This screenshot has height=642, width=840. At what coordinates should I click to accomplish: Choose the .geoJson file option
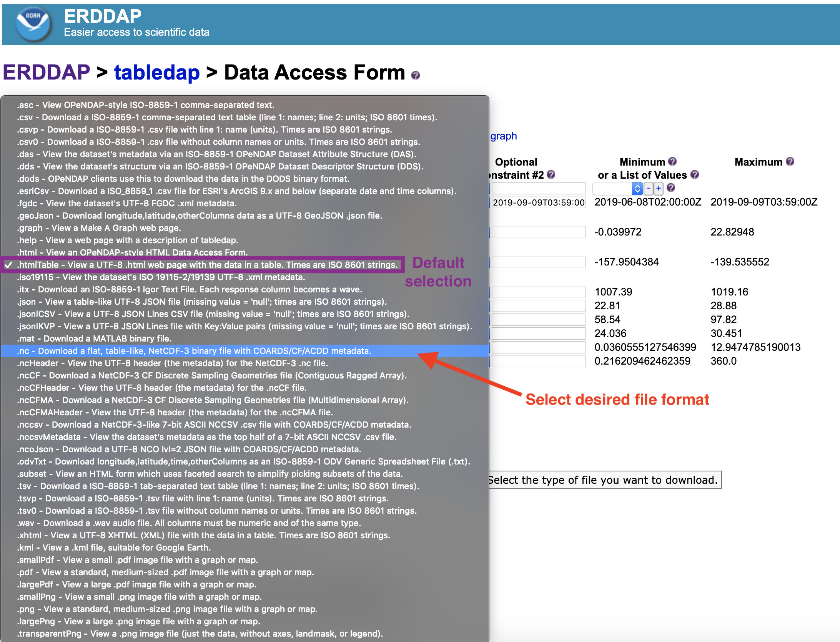245,216
